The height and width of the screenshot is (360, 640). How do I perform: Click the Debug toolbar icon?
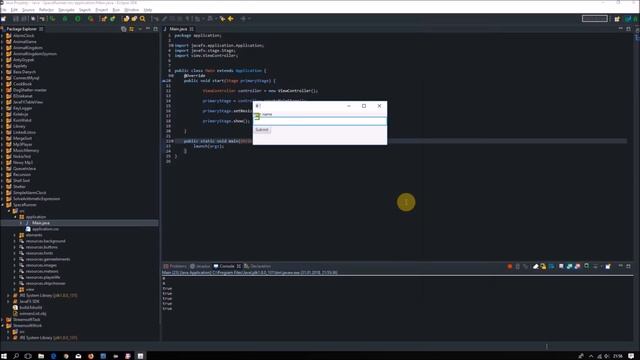click(65, 19)
